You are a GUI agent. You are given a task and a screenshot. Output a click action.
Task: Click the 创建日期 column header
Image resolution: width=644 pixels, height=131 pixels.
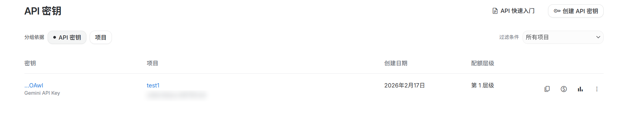tap(396, 63)
